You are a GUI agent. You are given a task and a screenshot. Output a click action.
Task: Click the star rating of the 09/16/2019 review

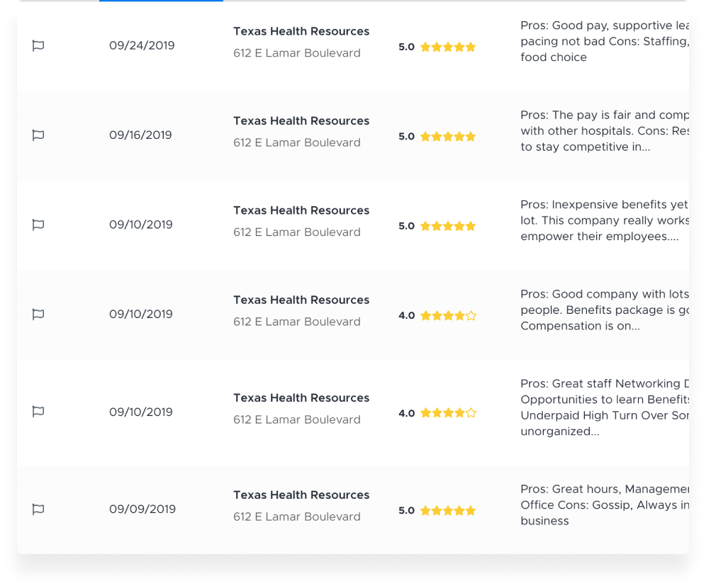448,136
